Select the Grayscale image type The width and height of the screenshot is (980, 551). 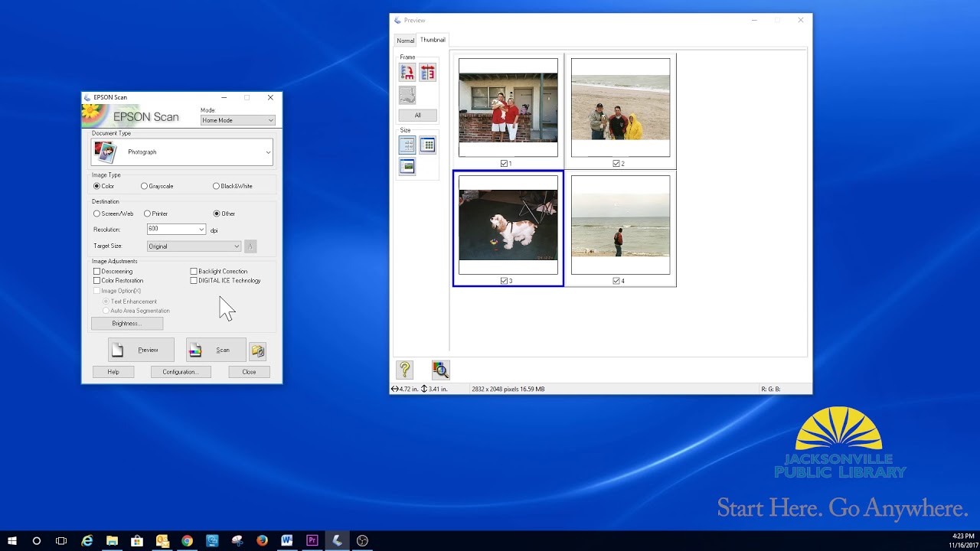tap(157, 186)
